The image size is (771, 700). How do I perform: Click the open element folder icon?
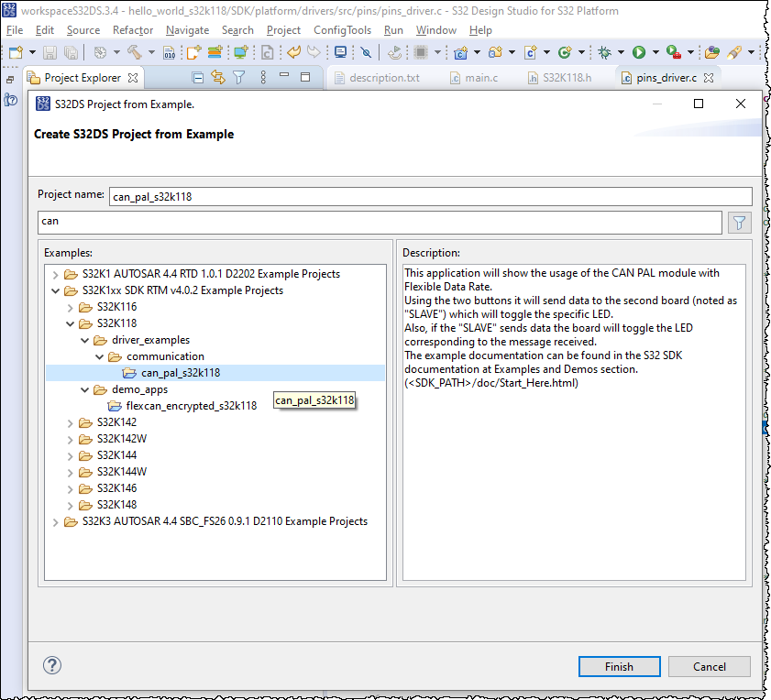click(712, 52)
